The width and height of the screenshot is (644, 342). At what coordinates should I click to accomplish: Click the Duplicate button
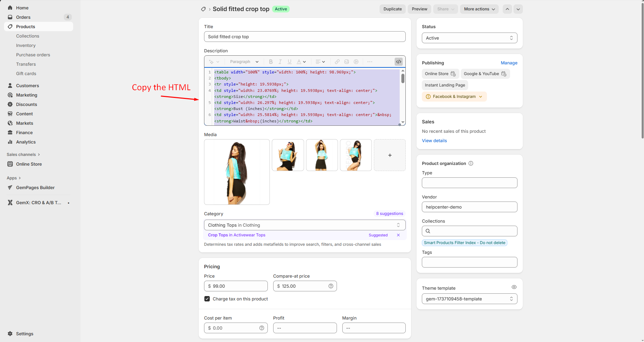(392, 9)
